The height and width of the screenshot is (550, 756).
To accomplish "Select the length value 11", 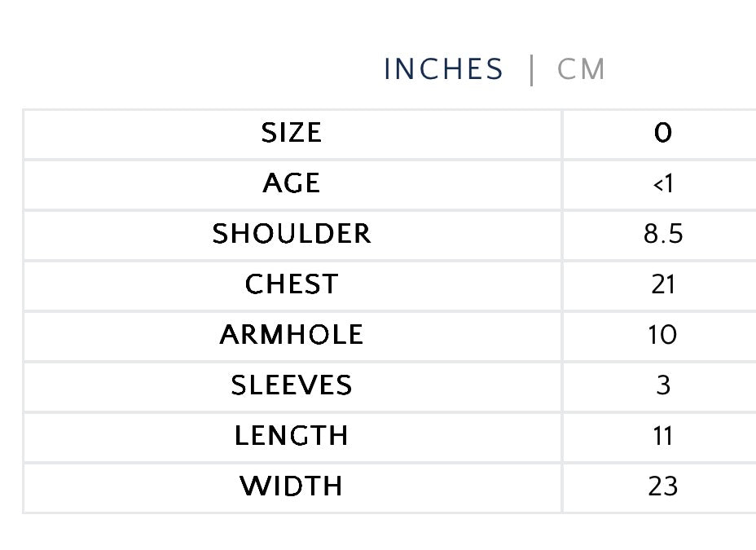I will 662,436.
